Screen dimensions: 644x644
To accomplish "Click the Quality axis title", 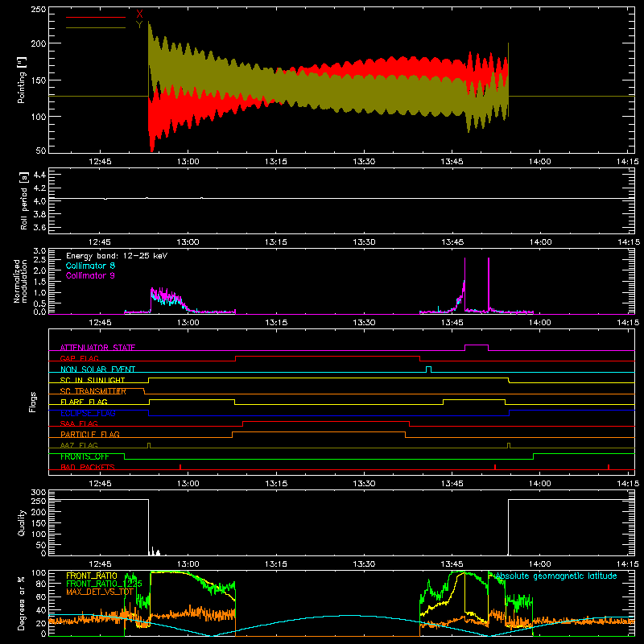I will tap(22, 522).
